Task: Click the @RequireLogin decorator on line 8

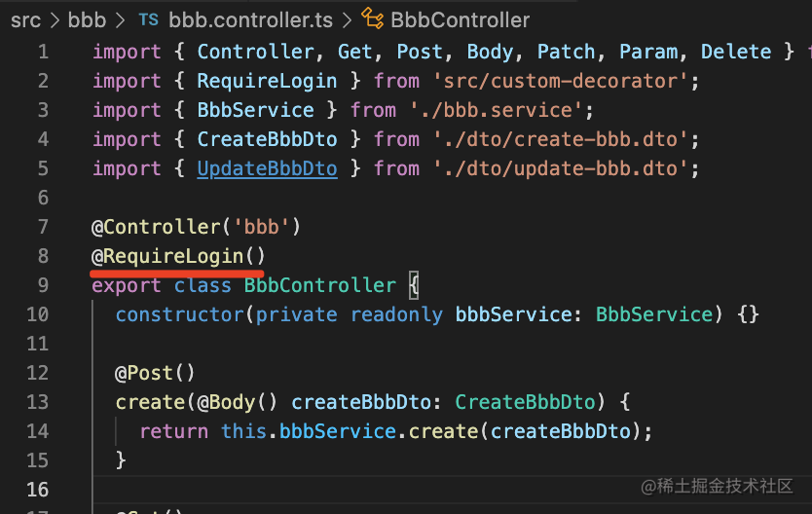Action: [178, 256]
